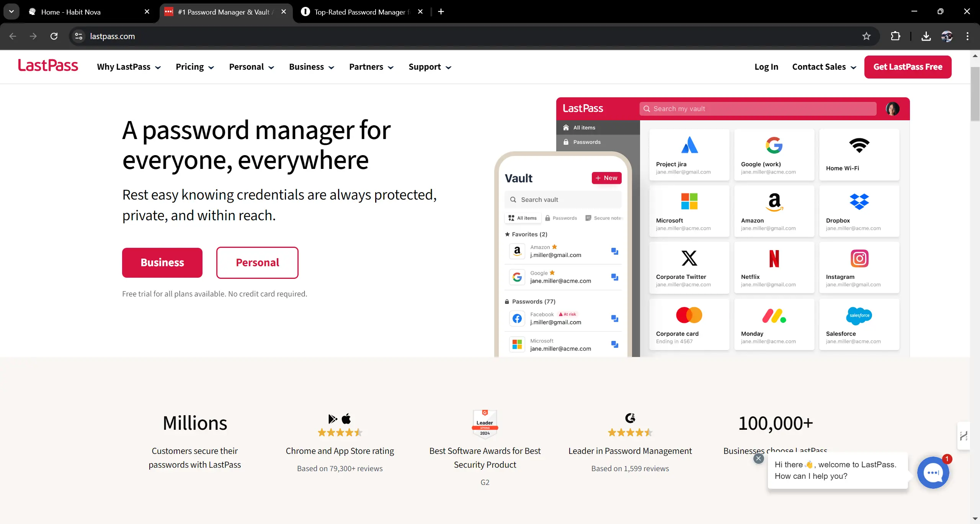Click the Google (work) vault tile

click(774, 154)
